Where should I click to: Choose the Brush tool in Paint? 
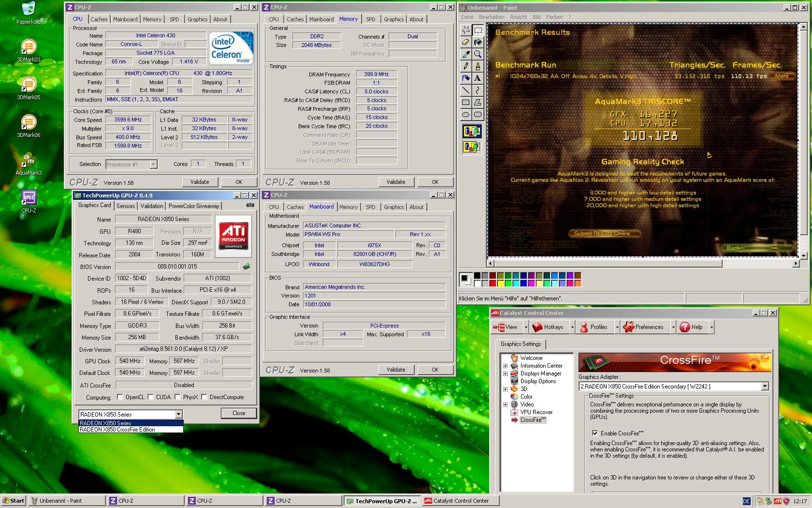point(478,66)
